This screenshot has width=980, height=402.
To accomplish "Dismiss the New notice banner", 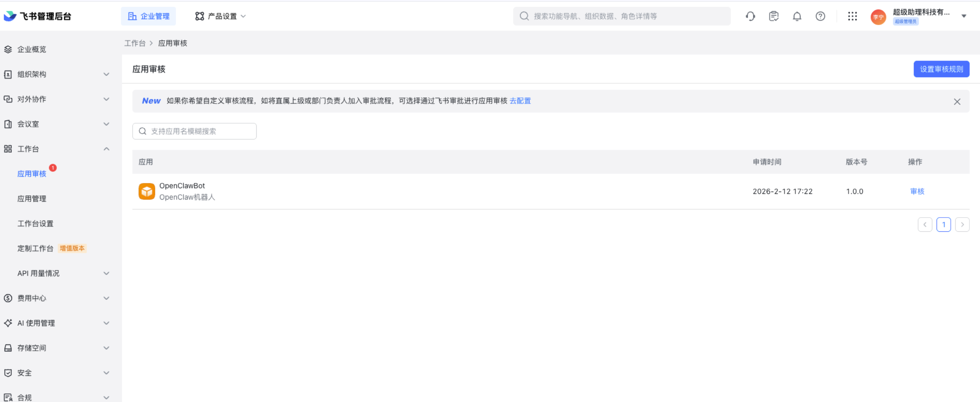I will tap(957, 102).
